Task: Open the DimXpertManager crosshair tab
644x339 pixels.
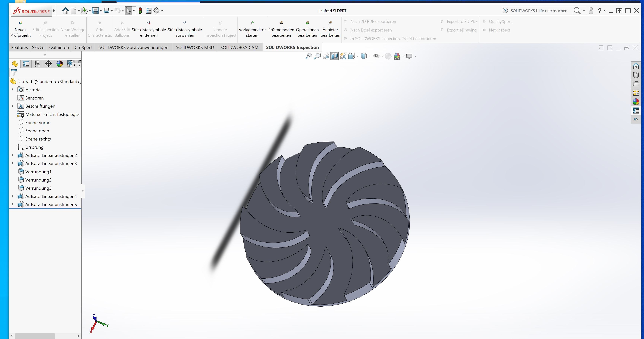Action: pyautogui.click(x=48, y=64)
